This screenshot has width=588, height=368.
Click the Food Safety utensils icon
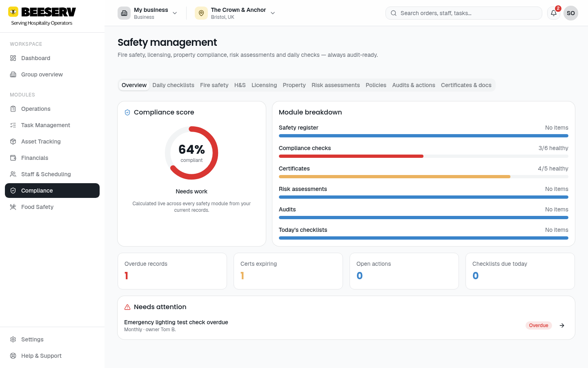pos(13,207)
